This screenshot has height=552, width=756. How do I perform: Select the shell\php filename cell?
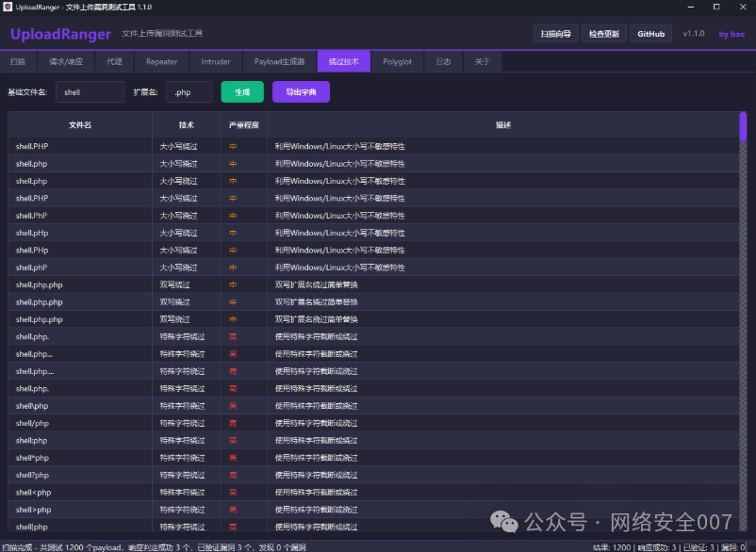coord(80,406)
